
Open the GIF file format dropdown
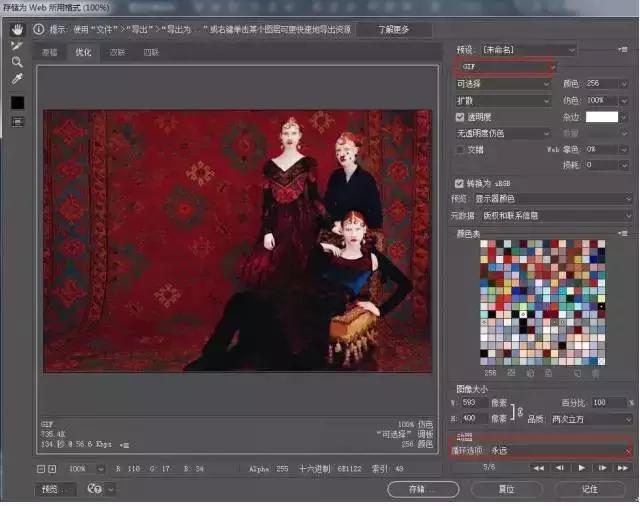(506, 67)
